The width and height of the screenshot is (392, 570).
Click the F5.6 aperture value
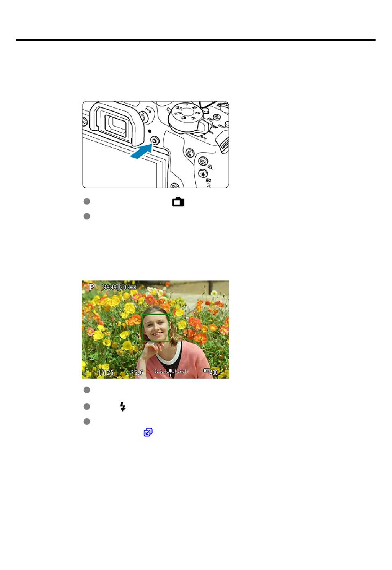(x=137, y=372)
